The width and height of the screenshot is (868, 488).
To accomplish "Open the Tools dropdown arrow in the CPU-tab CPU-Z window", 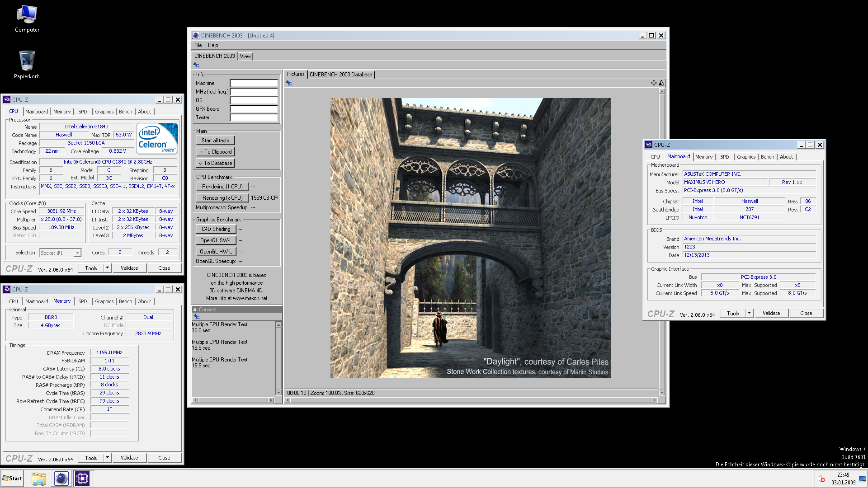I will [x=107, y=268].
